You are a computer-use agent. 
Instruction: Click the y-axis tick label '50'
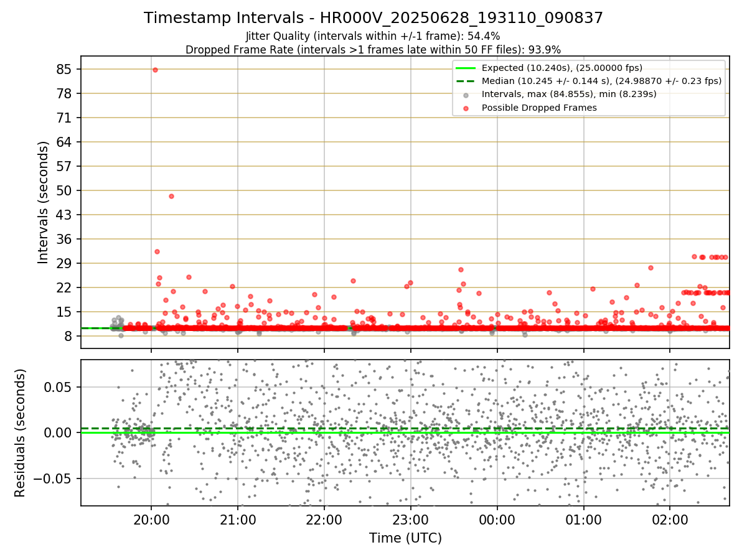(x=65, y=190)
